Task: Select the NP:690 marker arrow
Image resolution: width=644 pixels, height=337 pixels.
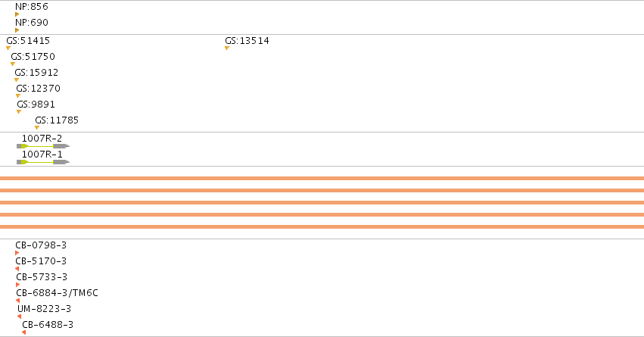Action: [17, 30]
